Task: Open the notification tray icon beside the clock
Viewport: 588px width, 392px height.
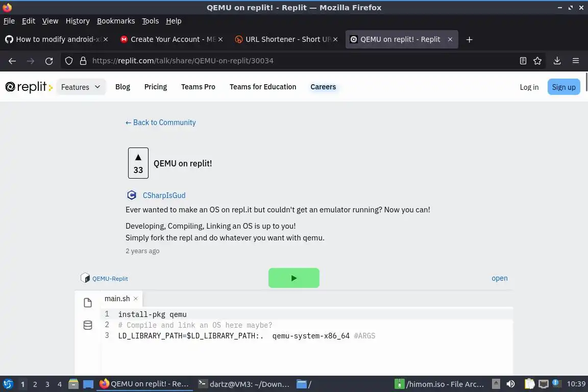Action: click(x=557, y=383)
